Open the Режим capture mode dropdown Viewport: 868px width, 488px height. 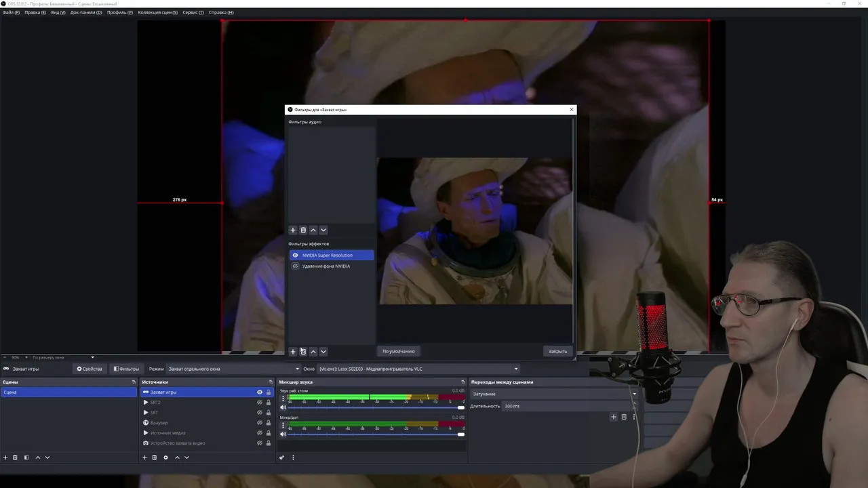pyautogui.click(x=233, y=369)
